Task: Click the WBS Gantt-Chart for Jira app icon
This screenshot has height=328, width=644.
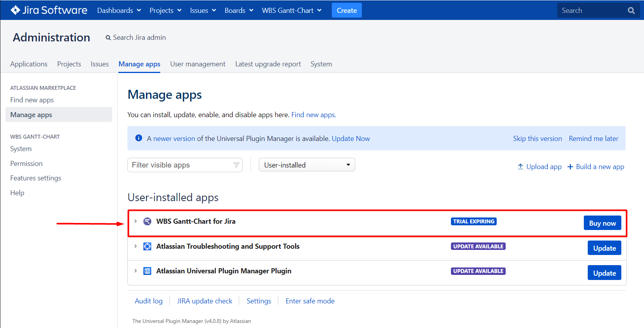Action: [x=147, y=221]
